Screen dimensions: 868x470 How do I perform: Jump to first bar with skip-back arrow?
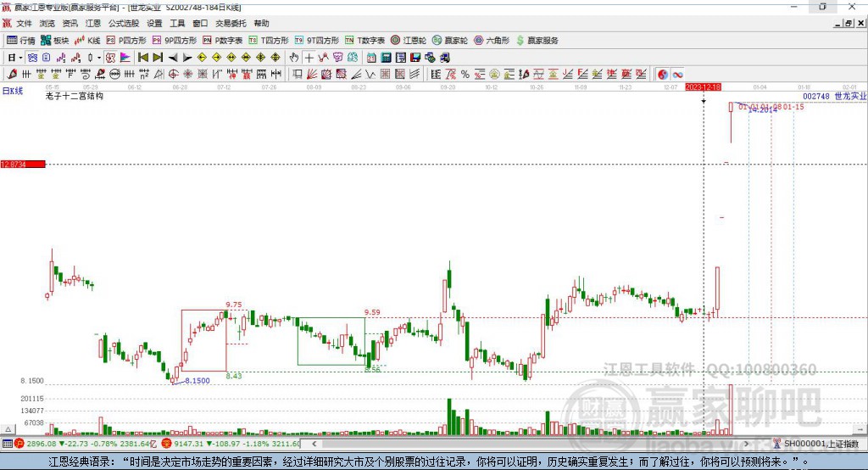point(142,58)
